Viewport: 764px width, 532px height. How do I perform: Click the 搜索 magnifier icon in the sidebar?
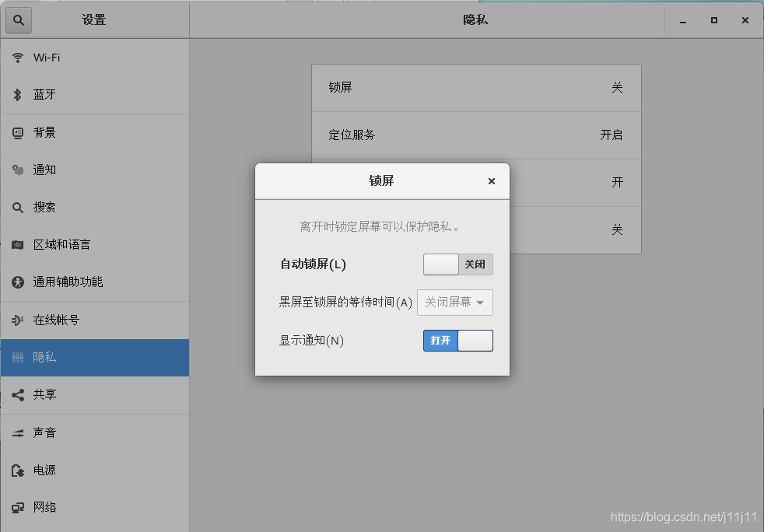18,208
